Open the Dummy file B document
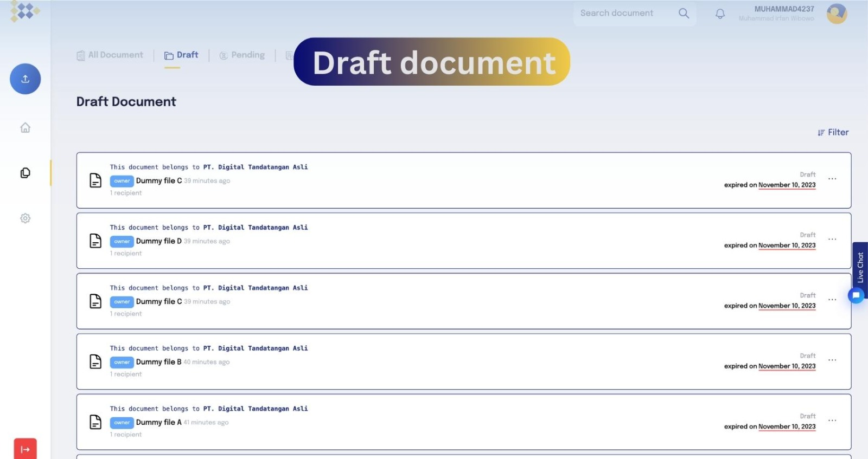 (x=158, y=362)
